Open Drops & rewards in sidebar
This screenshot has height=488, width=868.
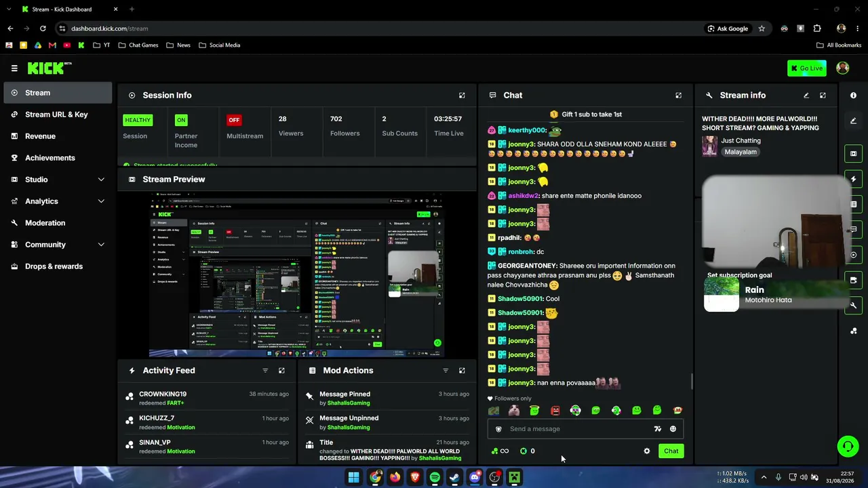pyautogui.click(x=57, y=266)
